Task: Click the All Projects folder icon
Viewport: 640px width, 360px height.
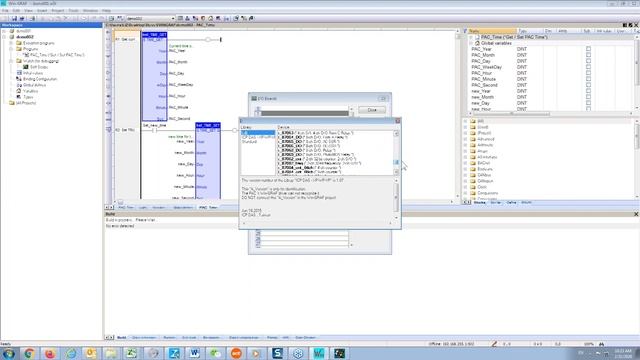Action: point(11,103)
